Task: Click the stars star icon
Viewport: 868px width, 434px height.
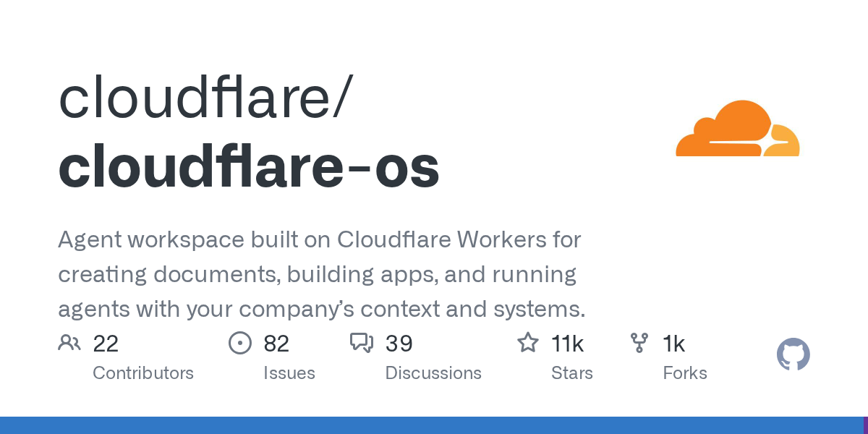Action: point(528,343)
